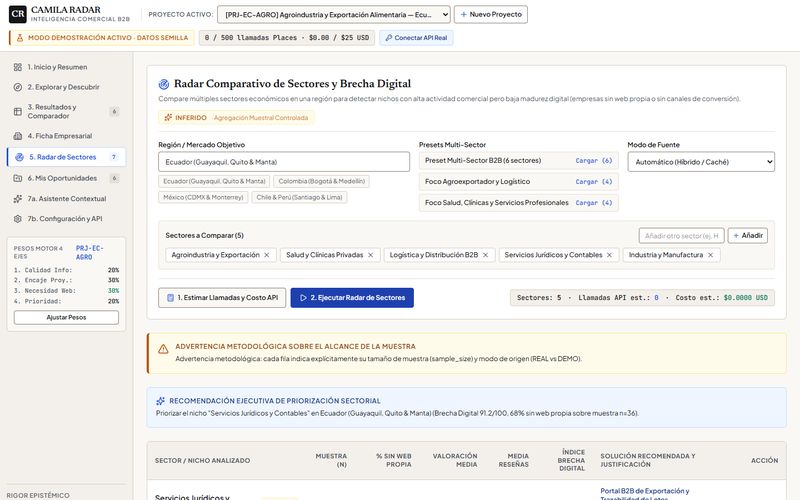Load Preset Multi-Sector B2B via Cargar (6)
Screen dimensions: 800x500
point(593,161)
